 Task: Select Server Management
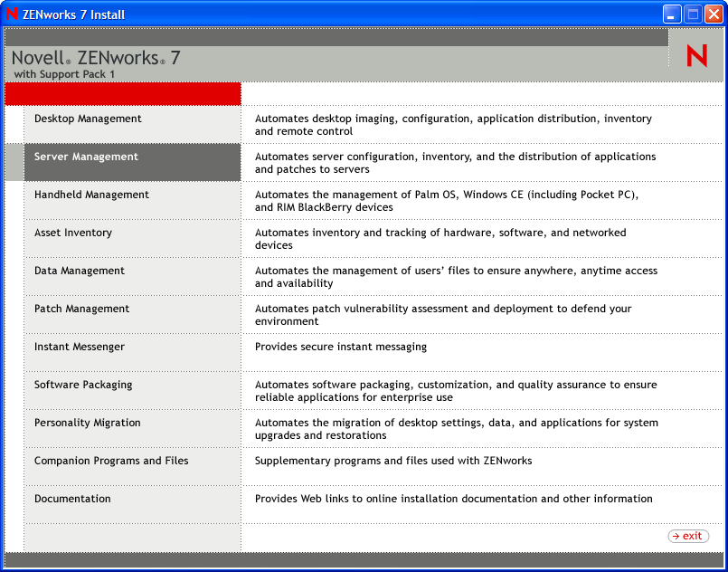click(x=88, y=157)
